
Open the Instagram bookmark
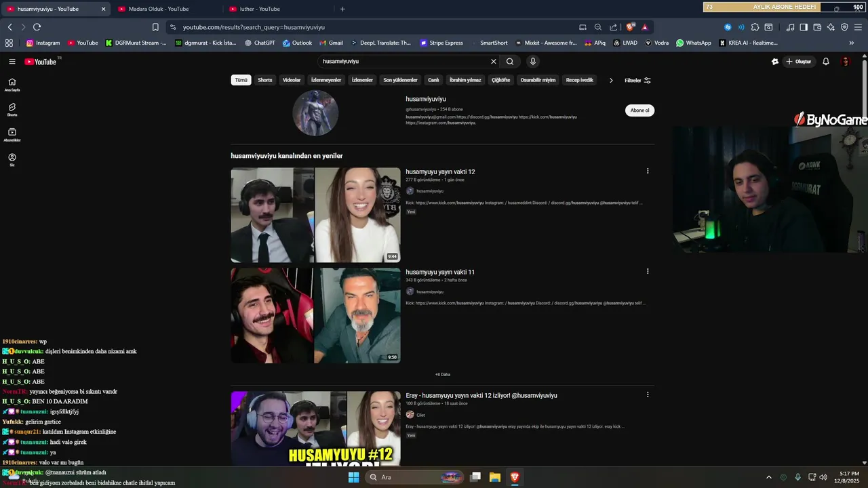click(43, 43)
